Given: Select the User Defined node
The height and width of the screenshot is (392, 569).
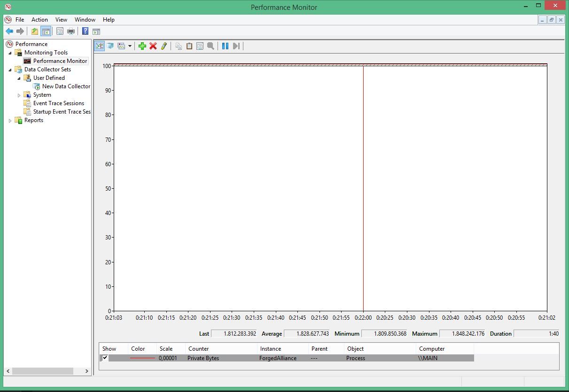Looking at the screenshot, I should pos(49,78).
